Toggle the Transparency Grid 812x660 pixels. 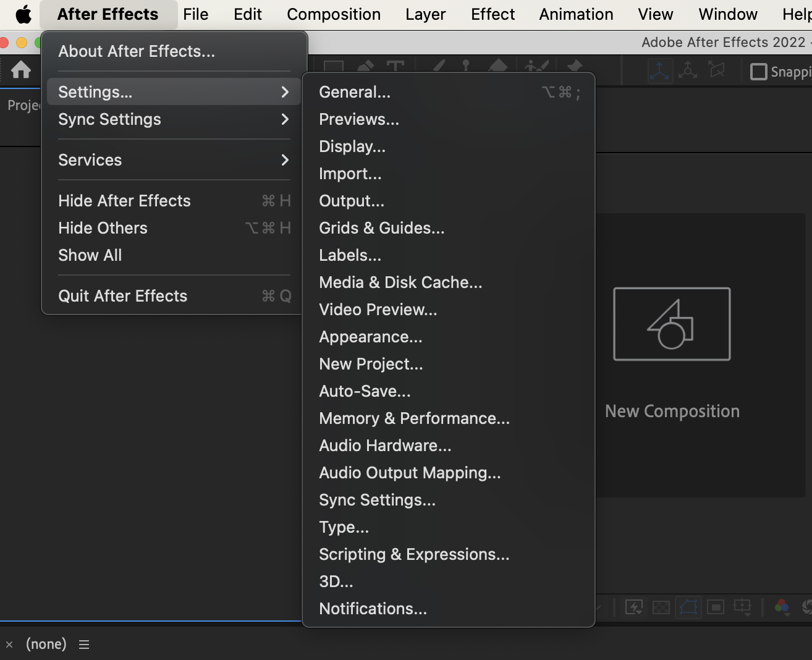[x=661, y=607]
